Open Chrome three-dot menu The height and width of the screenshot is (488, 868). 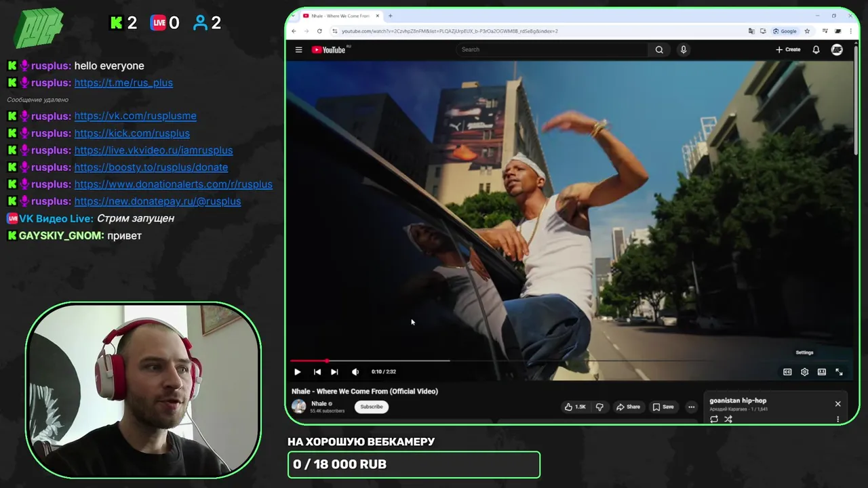click(x=852, y=31)
